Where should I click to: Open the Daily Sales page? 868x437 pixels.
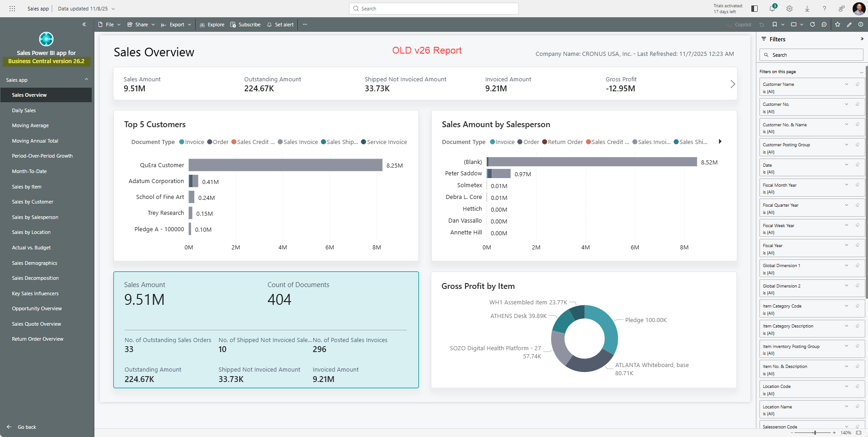tap(24, 110)
